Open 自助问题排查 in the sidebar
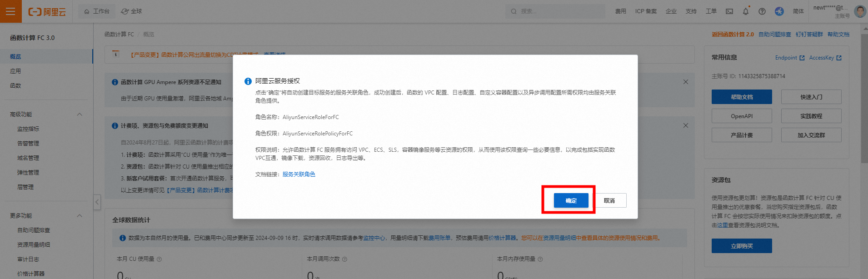 click(34, 230)
